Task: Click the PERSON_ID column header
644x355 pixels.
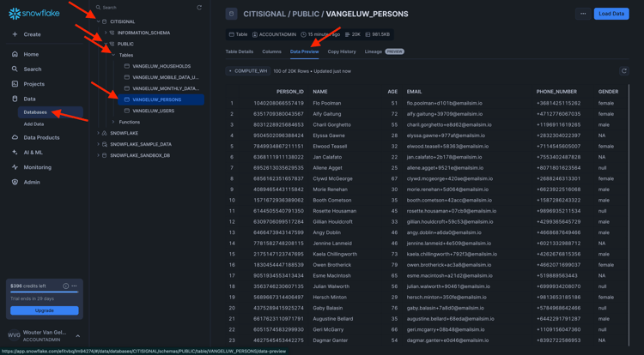Action: pyautogui.click(x=290, y=92)
